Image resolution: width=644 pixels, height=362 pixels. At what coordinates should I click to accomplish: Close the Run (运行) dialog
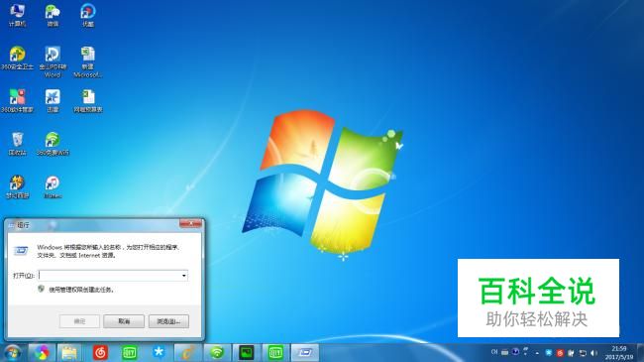tap(190, 223)
